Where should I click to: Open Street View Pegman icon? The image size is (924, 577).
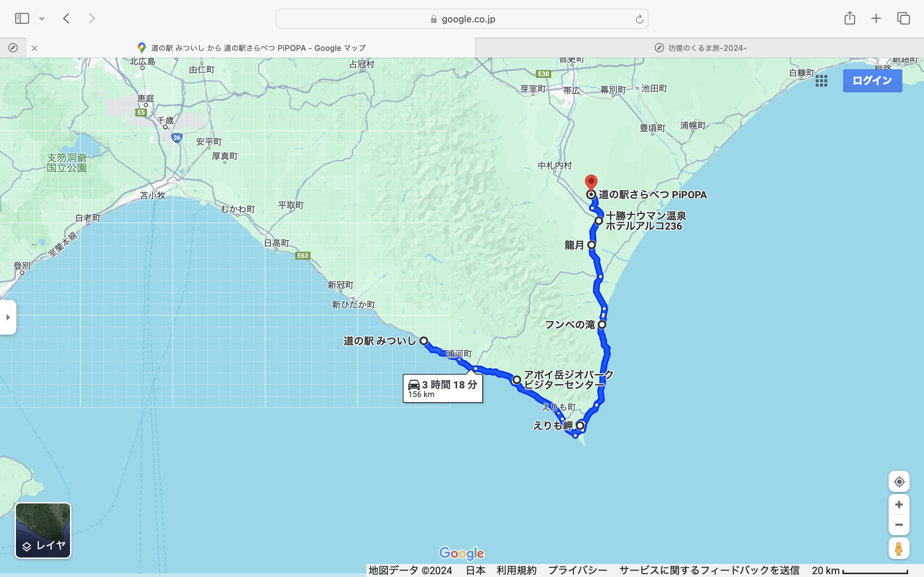pyautogui.click(x=899, y=549)
